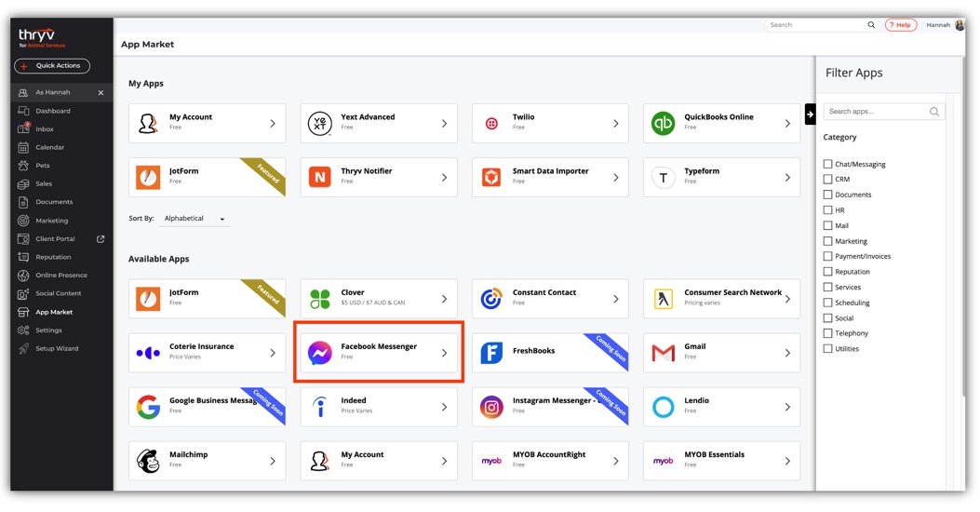Check the Reputation category filter
Screen dimensions: 980x512
827,271
